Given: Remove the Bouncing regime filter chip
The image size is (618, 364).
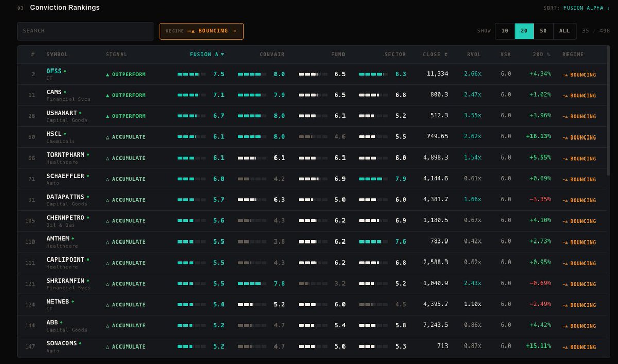Looking at the screenshot, I should click(x=235, y=31).
